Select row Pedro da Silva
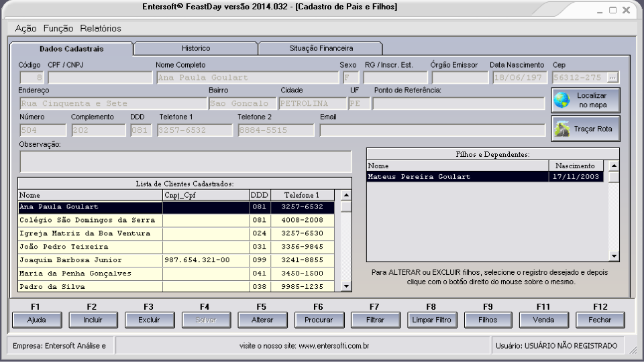This screenshot has width=644, height=362. 176,286
